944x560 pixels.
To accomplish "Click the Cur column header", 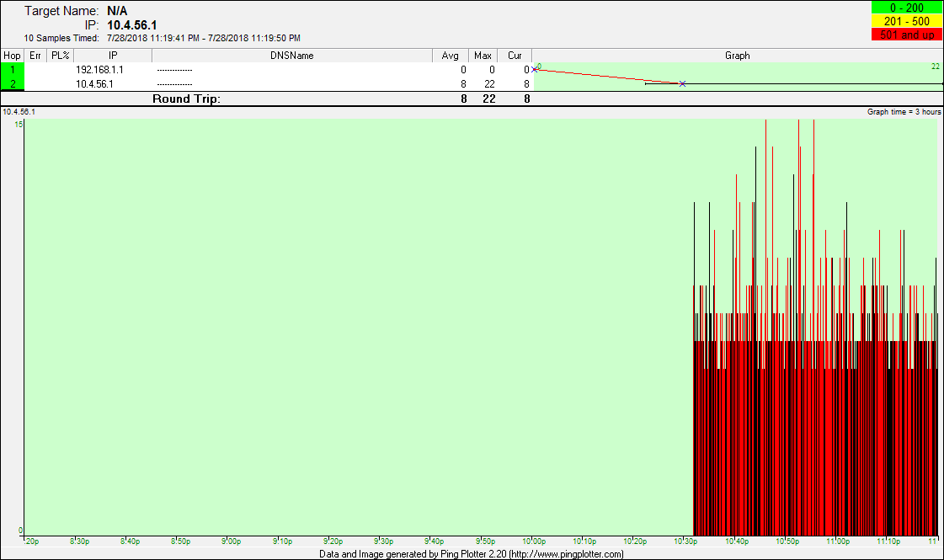I will click(x=515, y=56).
